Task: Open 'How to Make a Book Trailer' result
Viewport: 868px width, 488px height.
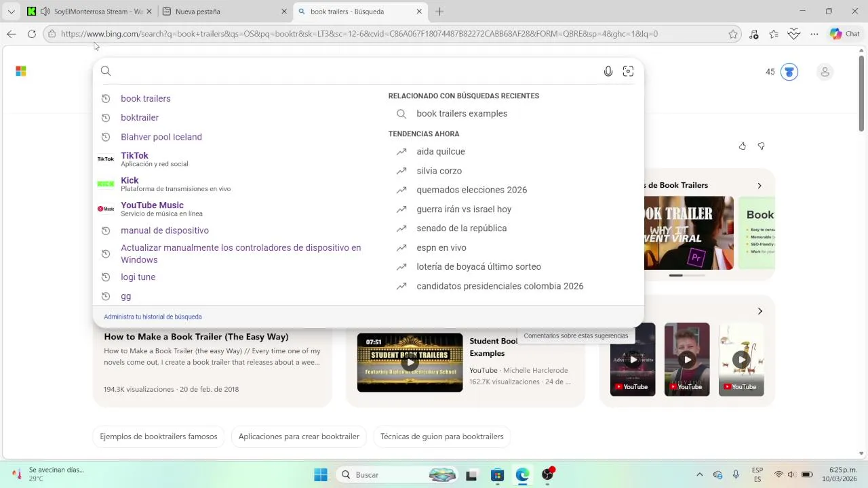Action: tap(196, 337)
